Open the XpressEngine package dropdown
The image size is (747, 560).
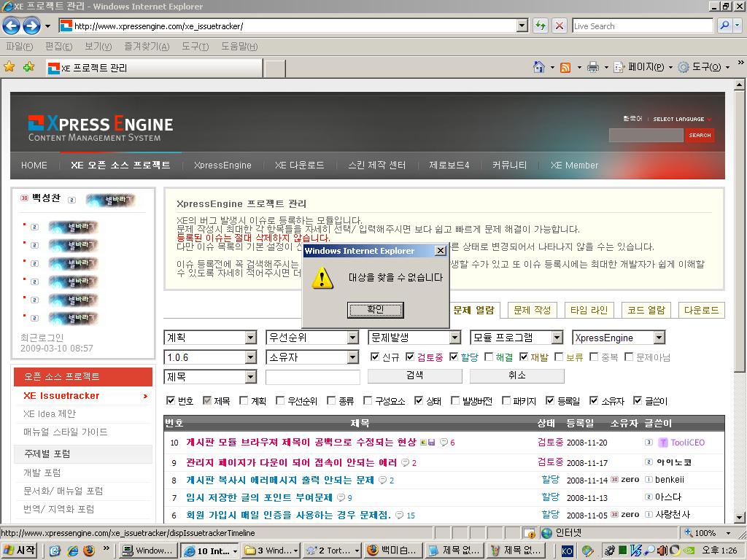pyautogui.click(x=619, y=338)
